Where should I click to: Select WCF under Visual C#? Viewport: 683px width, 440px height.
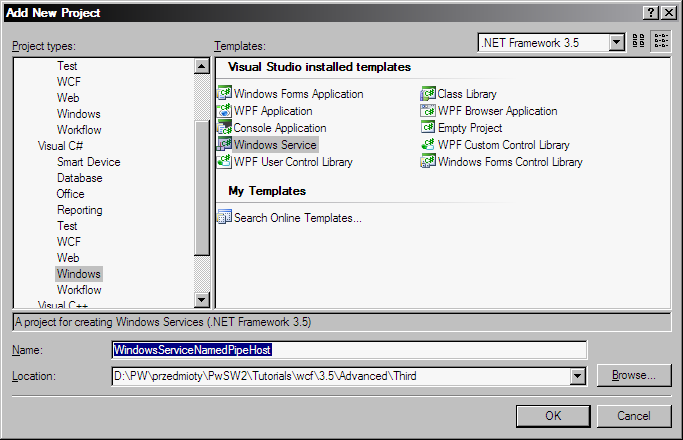pyautogui.click(x=69, y=242)
